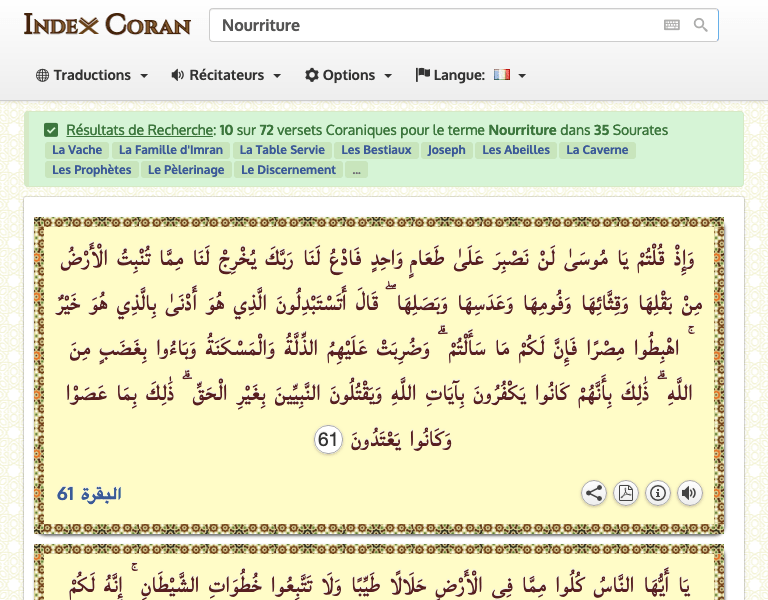Click the info icon for verse 61
768x600 pixels.
(657, 493)
